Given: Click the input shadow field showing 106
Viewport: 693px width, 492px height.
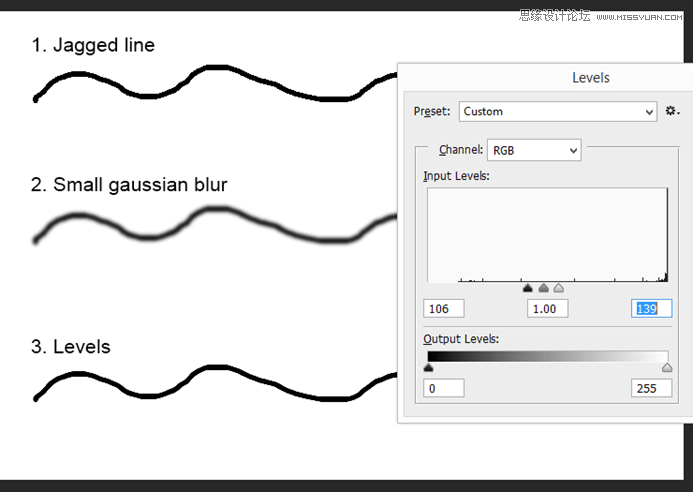Looking at the screenshot, I should [x=443, y=309].
